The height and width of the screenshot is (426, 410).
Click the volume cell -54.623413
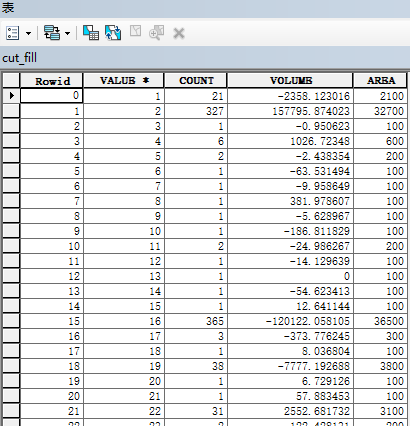(x=290, y=291)
